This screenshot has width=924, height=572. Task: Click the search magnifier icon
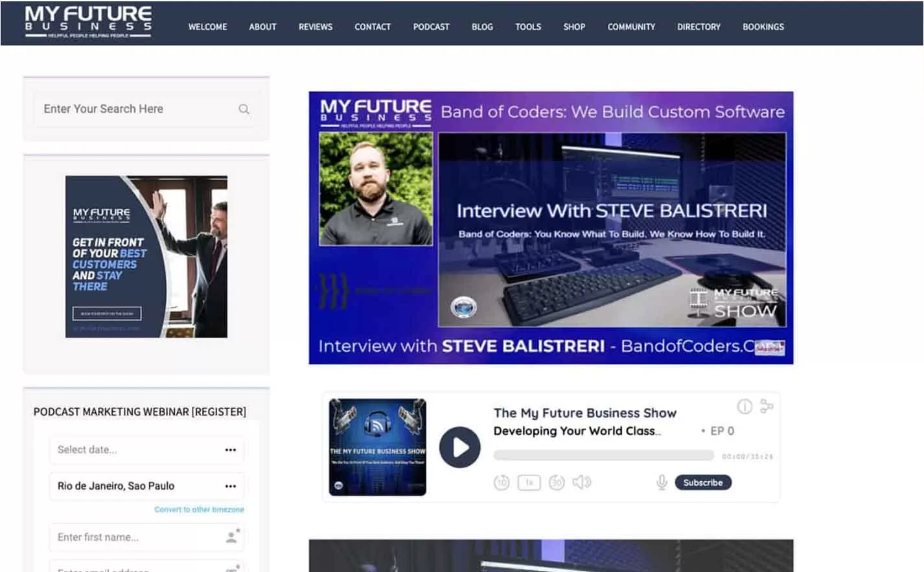[244, 109]
